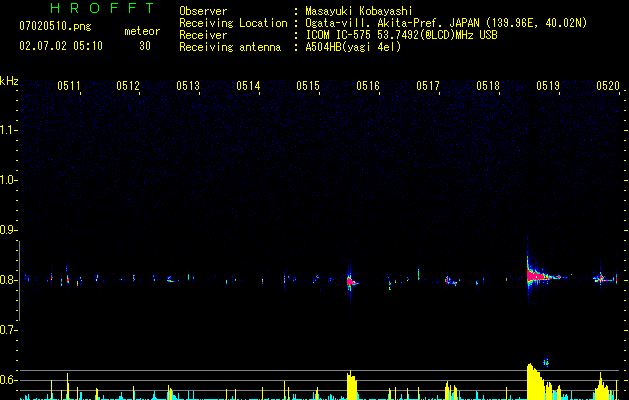Click the A504HB(yagi 4el) antenna text

[x=353, y=47]
